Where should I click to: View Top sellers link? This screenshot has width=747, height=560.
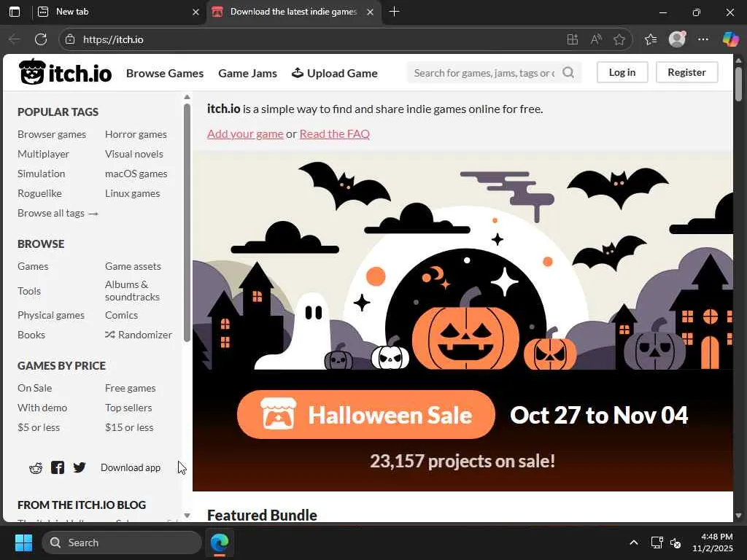pyautogui.click(x=128, y=408)
